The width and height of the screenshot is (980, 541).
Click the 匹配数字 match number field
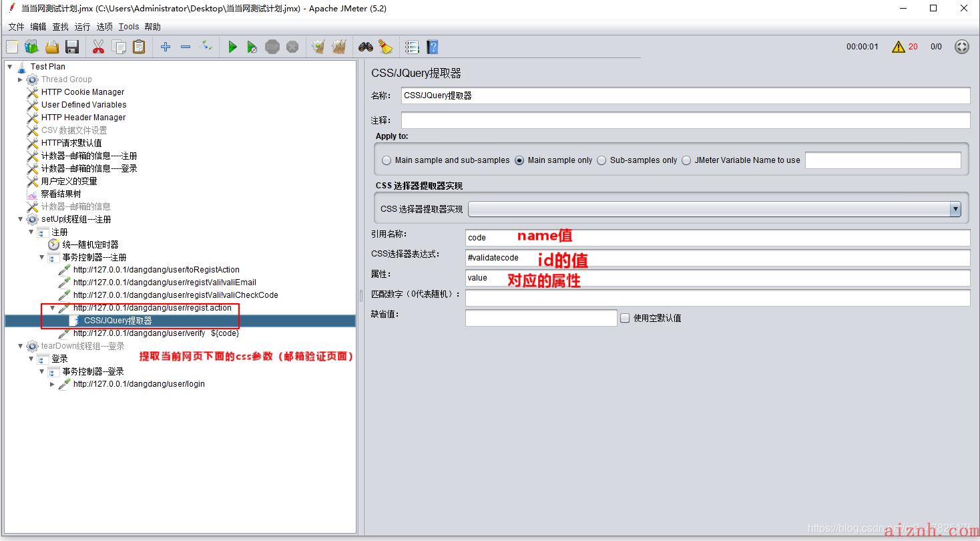pos(718,298)
